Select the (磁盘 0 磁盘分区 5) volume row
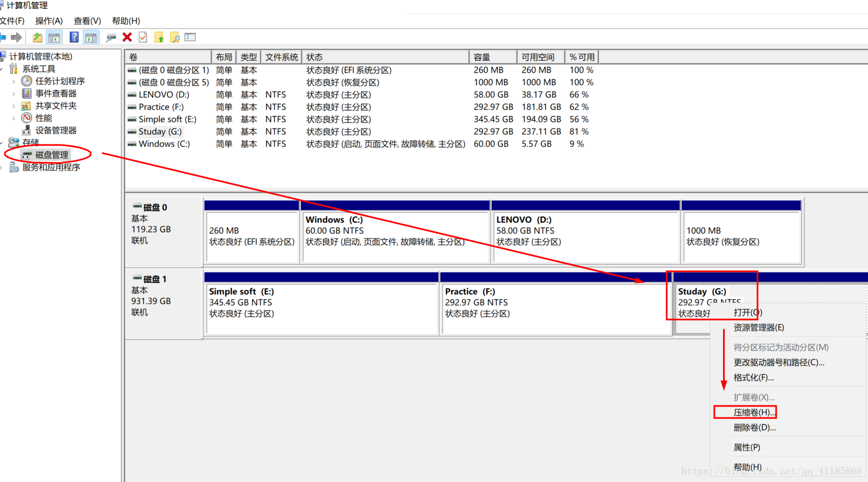Viewport: 868px width, 482px height. [x=361, y=83]
